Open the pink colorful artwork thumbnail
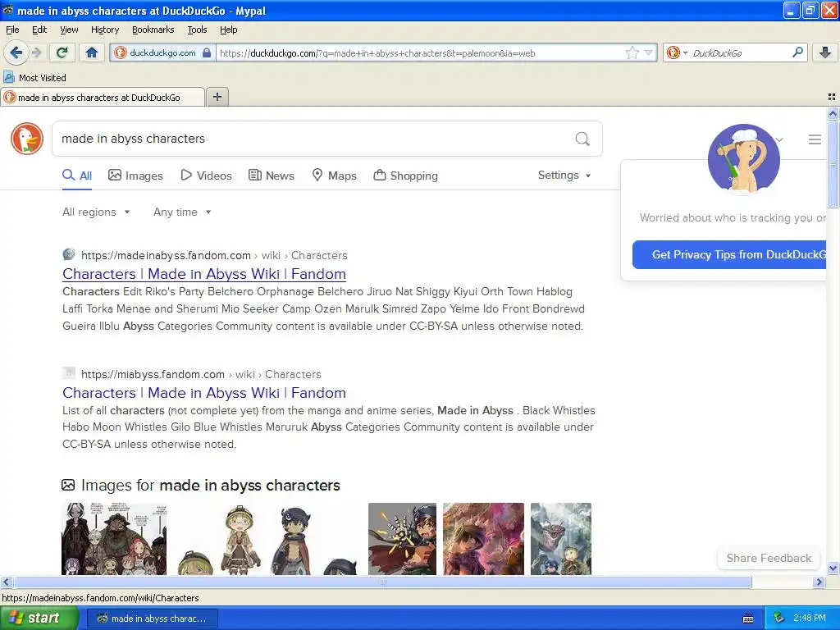Viewport: 840px width, 630px height. pos(484,539)
